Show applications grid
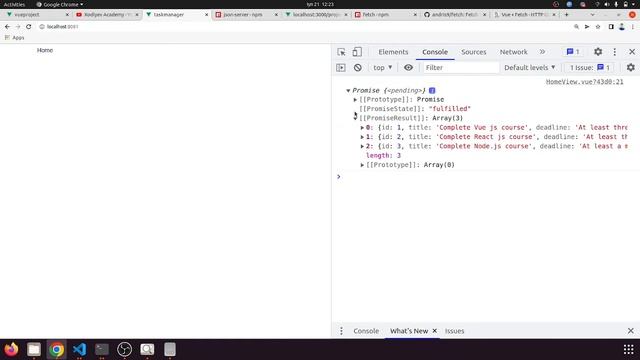Image resolution: width=640 pixels, height=360 pixels. point(629,349)
